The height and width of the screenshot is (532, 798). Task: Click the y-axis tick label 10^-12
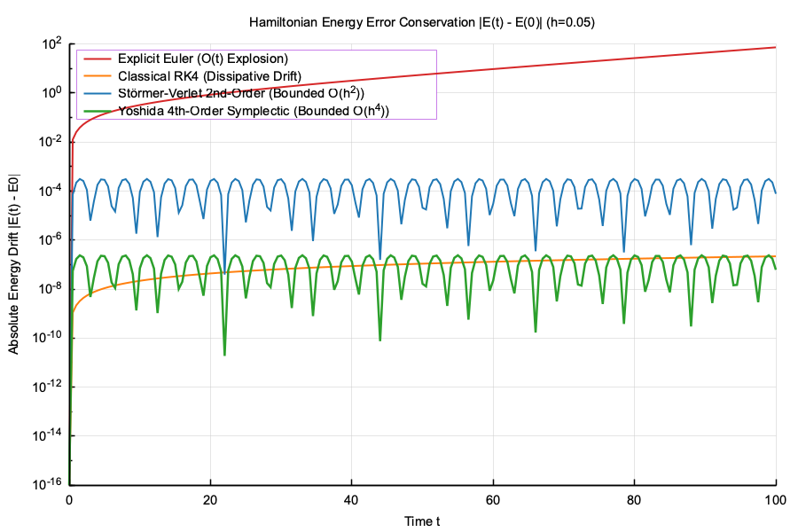[x=47, y=387]
